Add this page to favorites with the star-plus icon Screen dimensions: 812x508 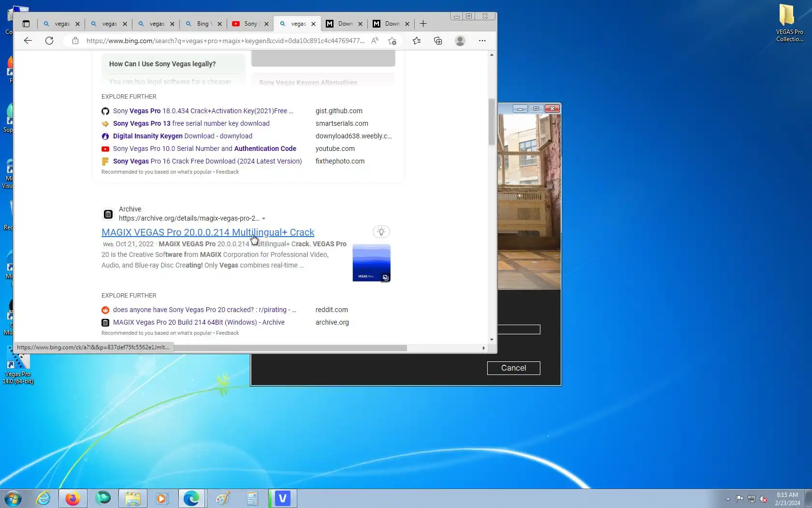392,41
